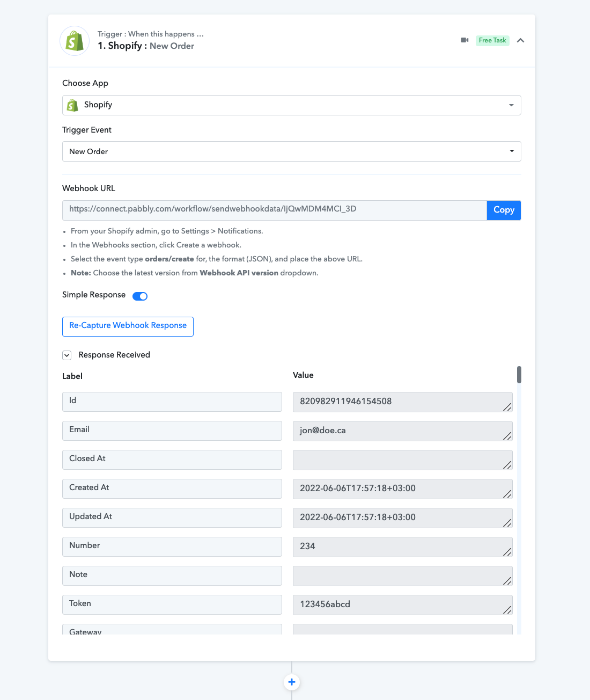
Task: Click the Email value resize handle
Action: point(507,436)
